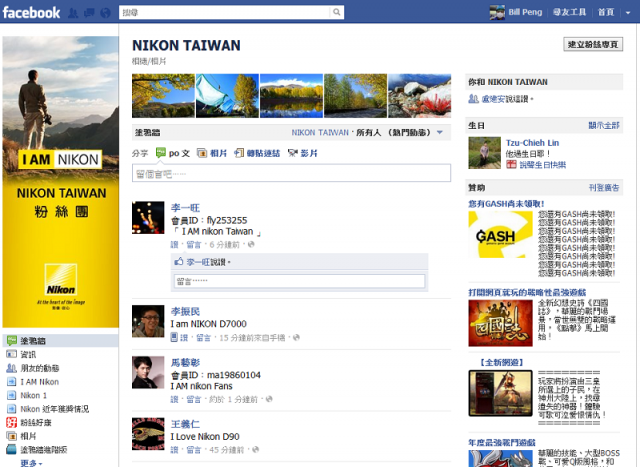
Task: Open Bill Peng profile link
Action: 525,12
